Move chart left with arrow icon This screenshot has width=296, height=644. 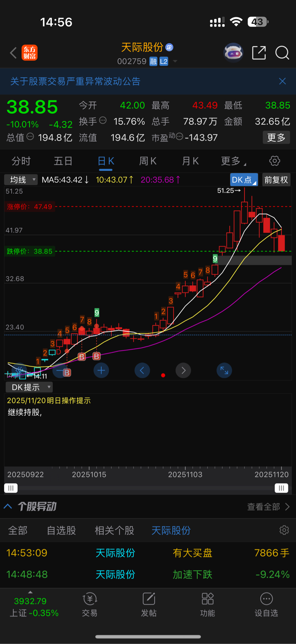point(142,371)
